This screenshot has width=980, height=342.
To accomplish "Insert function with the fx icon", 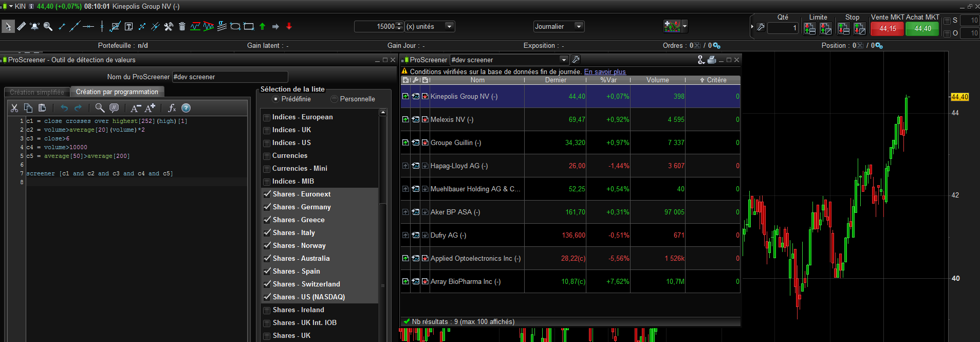I will tap(172, 108).
